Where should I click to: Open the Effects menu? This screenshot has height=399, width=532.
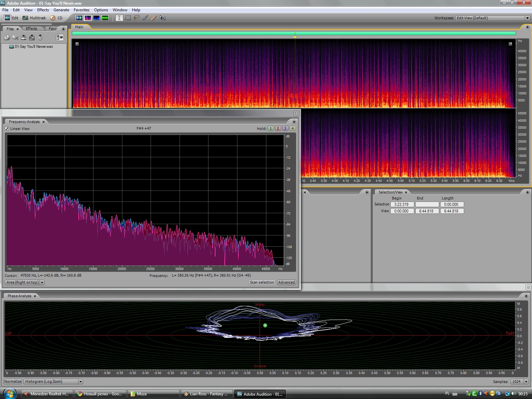[x=43, y=10]
